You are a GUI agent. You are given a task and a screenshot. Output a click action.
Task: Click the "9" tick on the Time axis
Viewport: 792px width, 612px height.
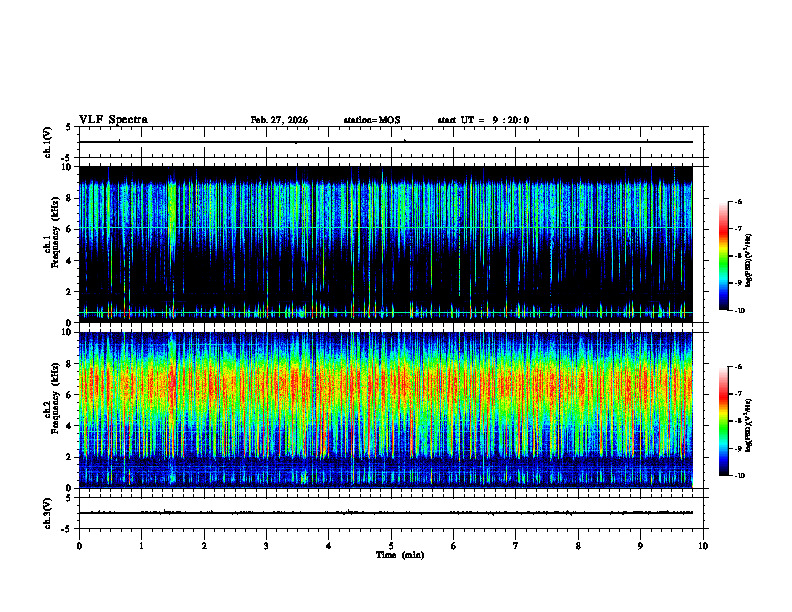(640, 546)
